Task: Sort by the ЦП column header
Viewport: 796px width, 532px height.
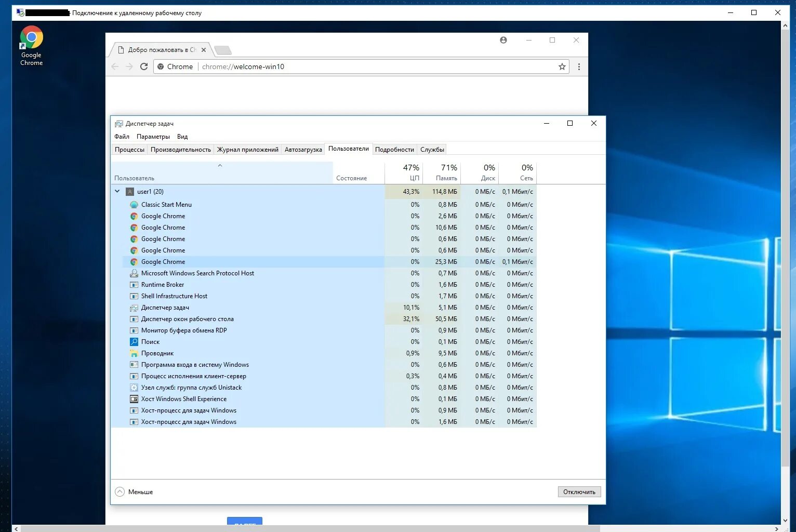Action: (x=404, y=173)
